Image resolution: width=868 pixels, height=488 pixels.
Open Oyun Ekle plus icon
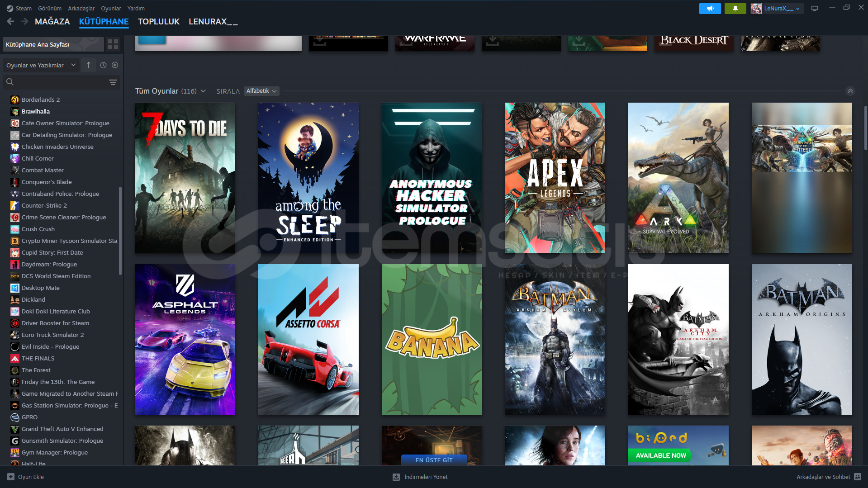pos(11,477)
